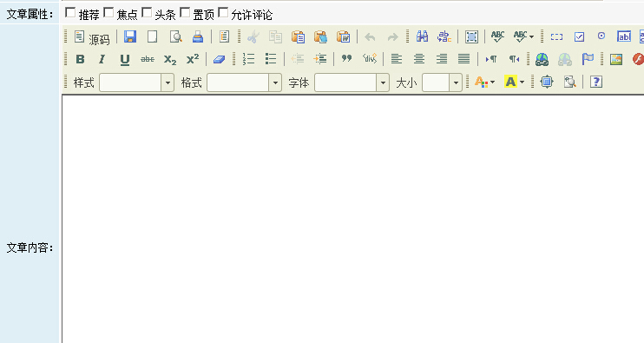Toggle Superscript formatting
The width and height of the screenshot is (644, 343).
[x=193, y=59]
